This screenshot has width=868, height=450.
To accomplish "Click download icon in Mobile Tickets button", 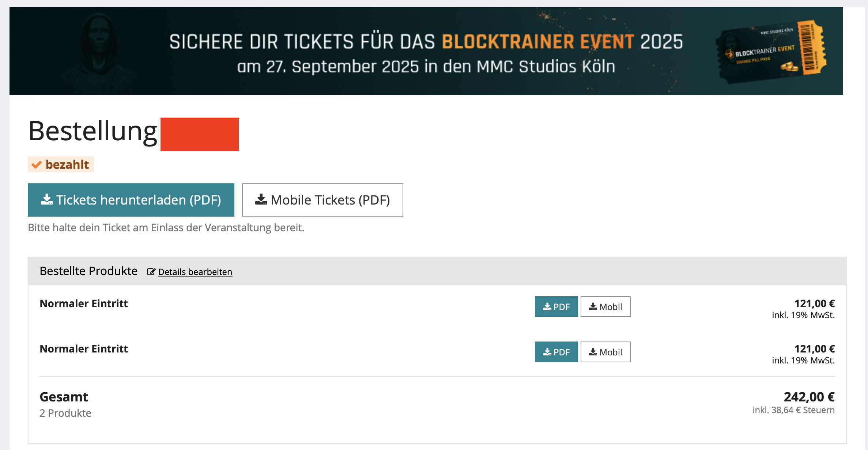I will (261, 199).
